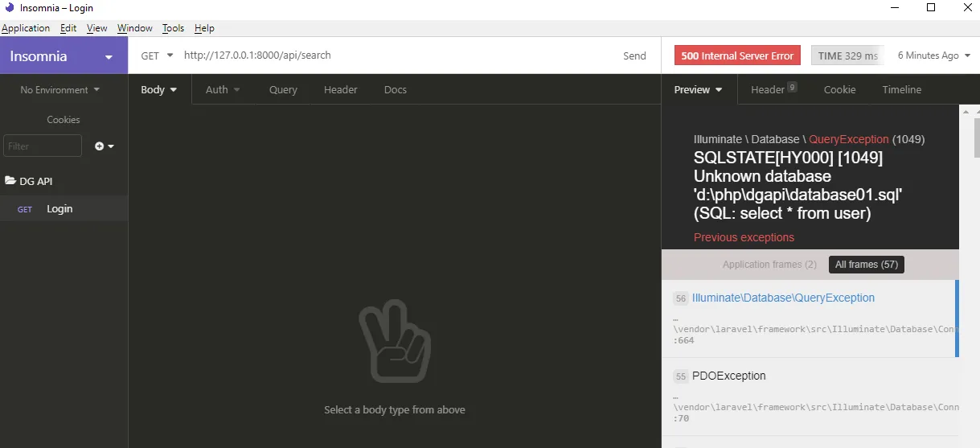This screenshot has height=448, width=980.
Task: Click the peace-hand placeholder icon
Action: click(x=394, y=341)
